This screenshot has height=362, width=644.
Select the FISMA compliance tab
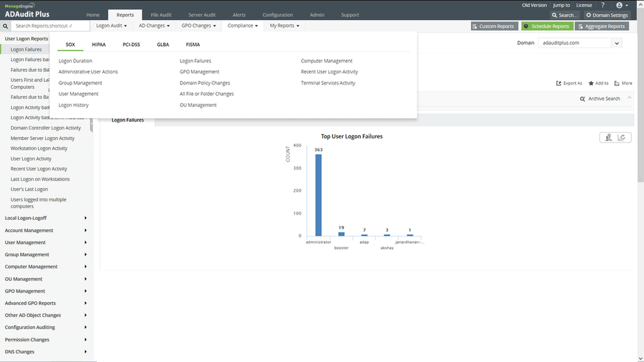pos(193,45)
